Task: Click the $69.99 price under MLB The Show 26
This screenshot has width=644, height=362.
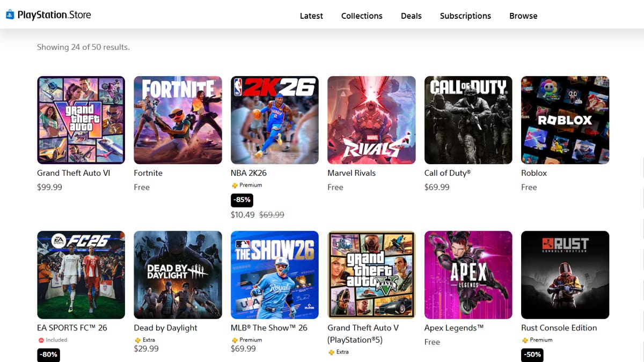Action: (243, 349)
